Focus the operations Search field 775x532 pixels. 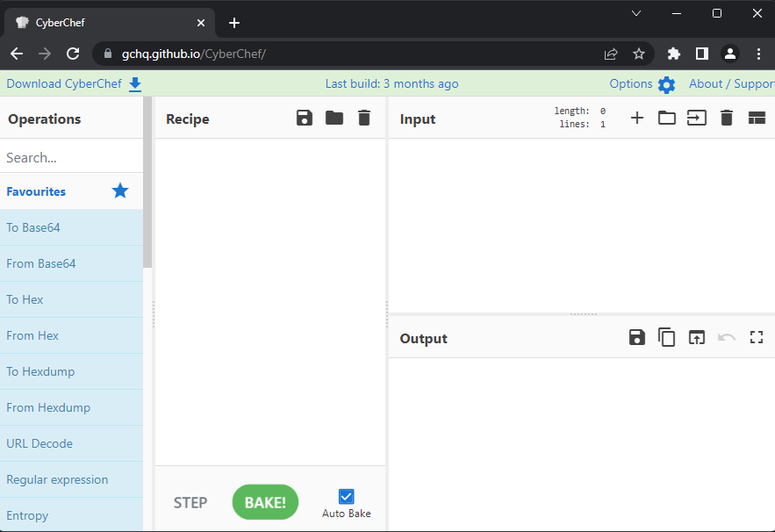point(70,158)
